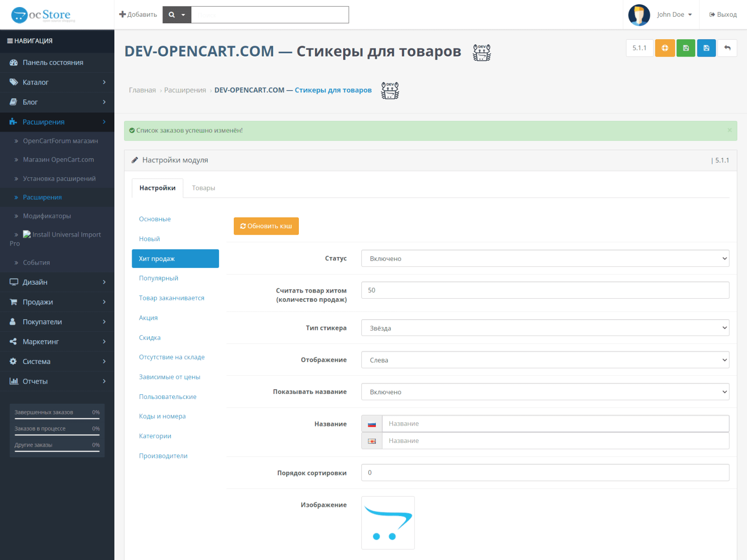Screen dimensions: 747x560
Task: Select the Хит продаж section
Action: pos(176,259)
